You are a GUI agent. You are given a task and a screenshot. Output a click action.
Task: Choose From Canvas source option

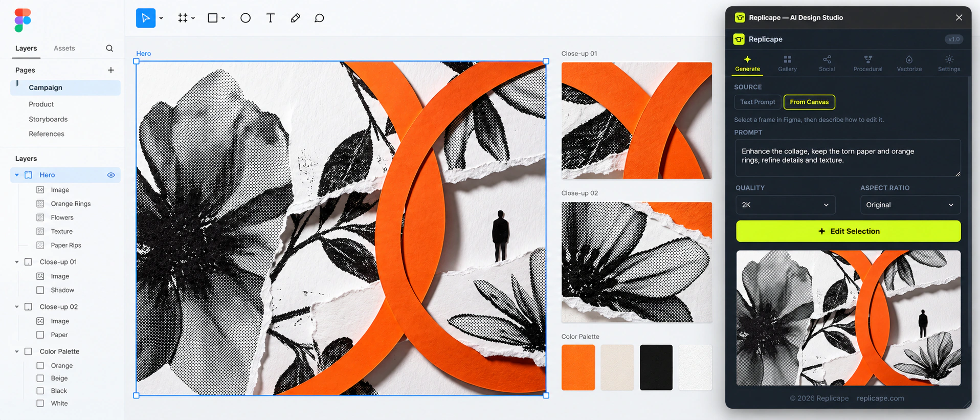[809, 102]
